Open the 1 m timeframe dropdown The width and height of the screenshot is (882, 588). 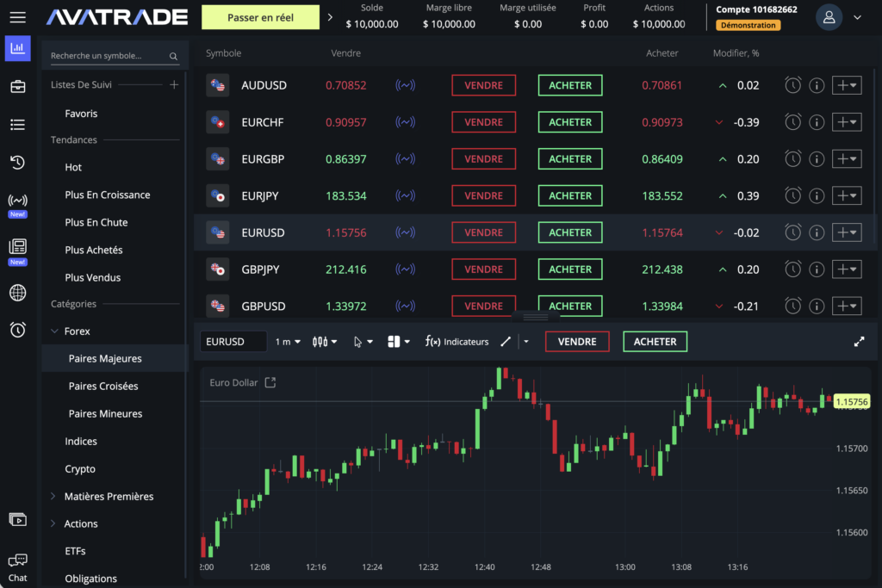pos(288,342)
